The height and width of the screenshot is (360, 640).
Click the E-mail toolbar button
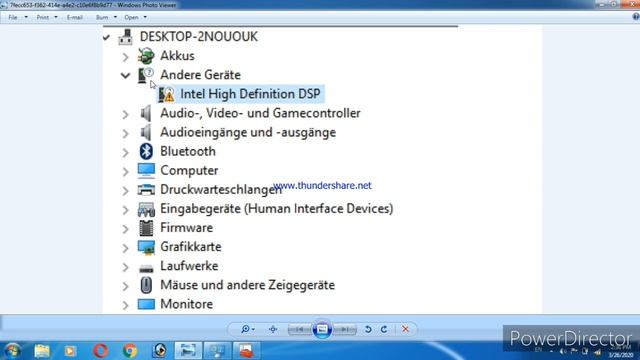[75, 18]
